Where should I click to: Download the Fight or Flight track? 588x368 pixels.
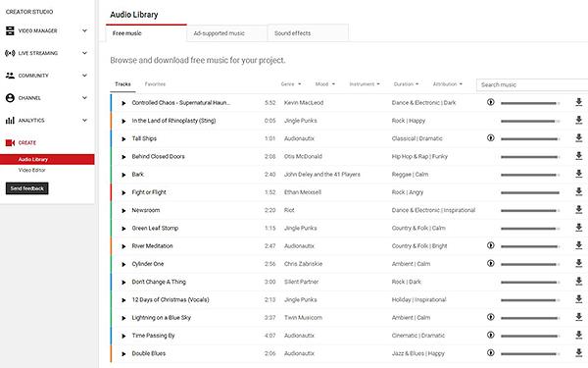(578, 191)
